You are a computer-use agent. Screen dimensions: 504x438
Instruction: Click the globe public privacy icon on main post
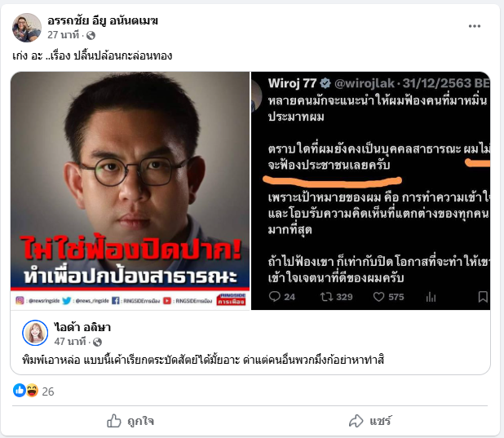coord(91,35)
